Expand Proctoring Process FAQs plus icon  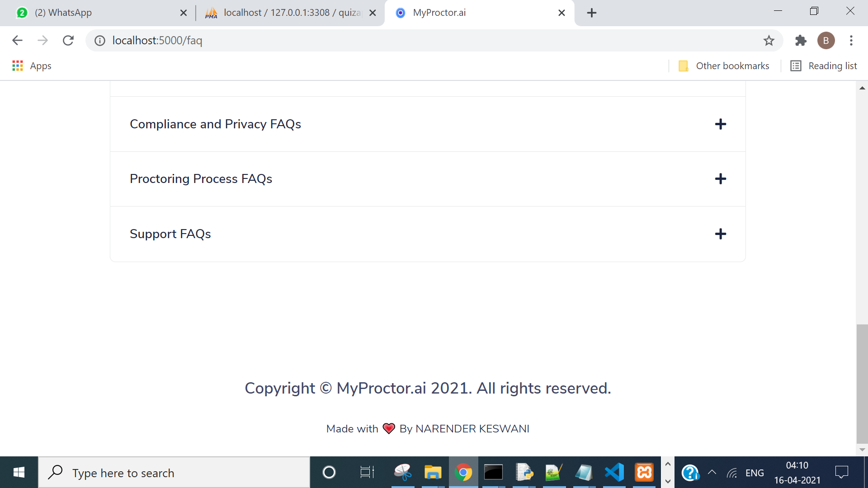(x=720, y=179)
